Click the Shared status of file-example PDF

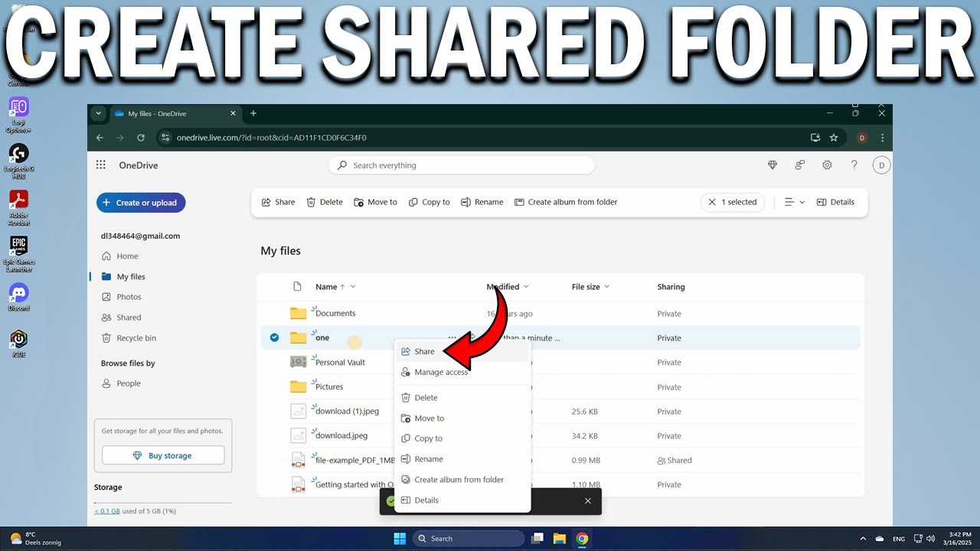(675, 461)
